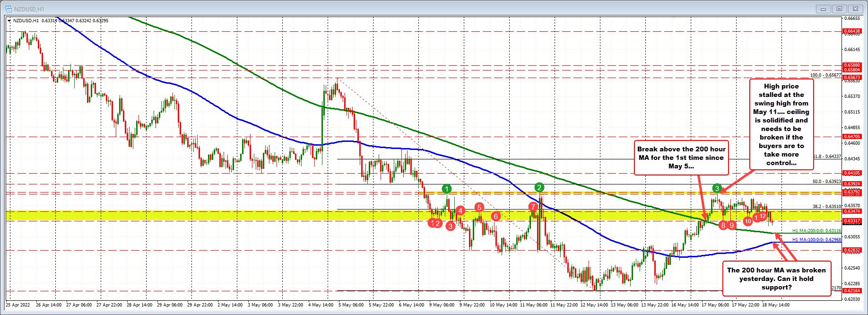Click the 18 May 14:00 time axis label
The height and width of the screenshot is (315, 868).
pos(776,305)
